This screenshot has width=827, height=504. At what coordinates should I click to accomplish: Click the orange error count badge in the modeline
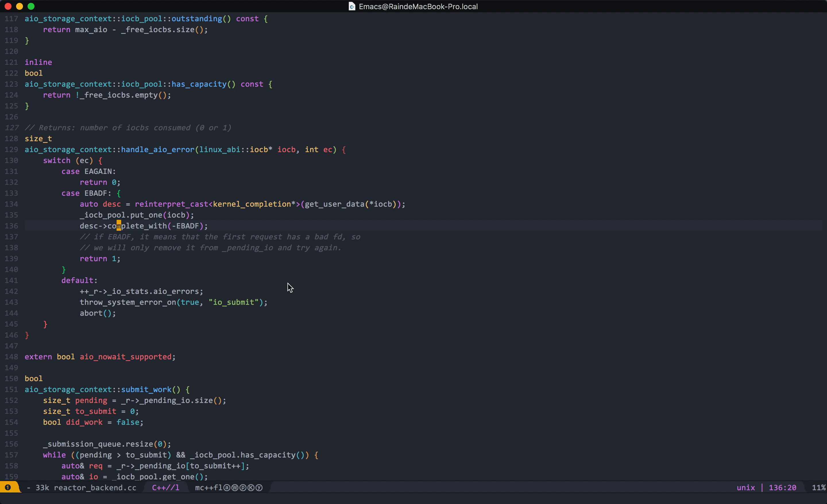8,487
